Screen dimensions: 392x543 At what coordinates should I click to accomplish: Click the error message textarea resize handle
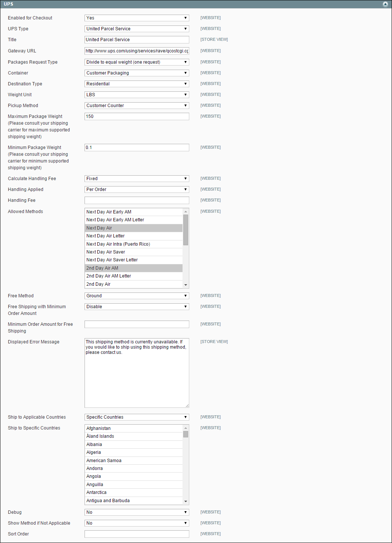(x=187, y=406)
